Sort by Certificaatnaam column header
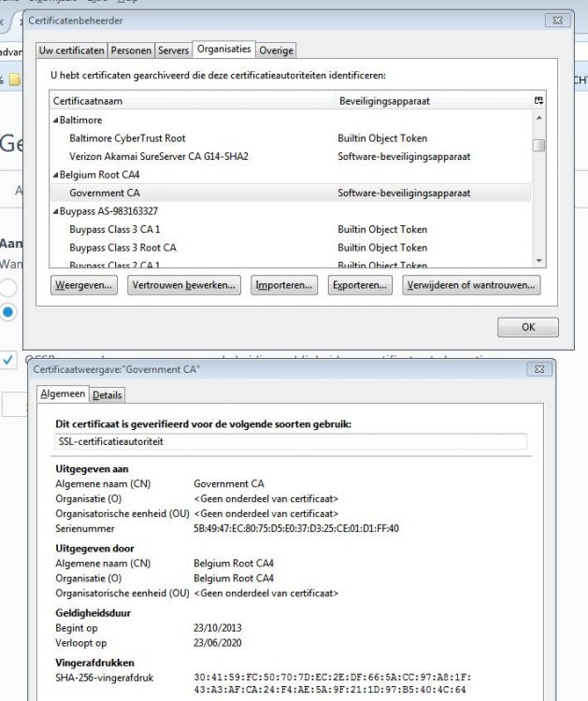 [193, 101]
